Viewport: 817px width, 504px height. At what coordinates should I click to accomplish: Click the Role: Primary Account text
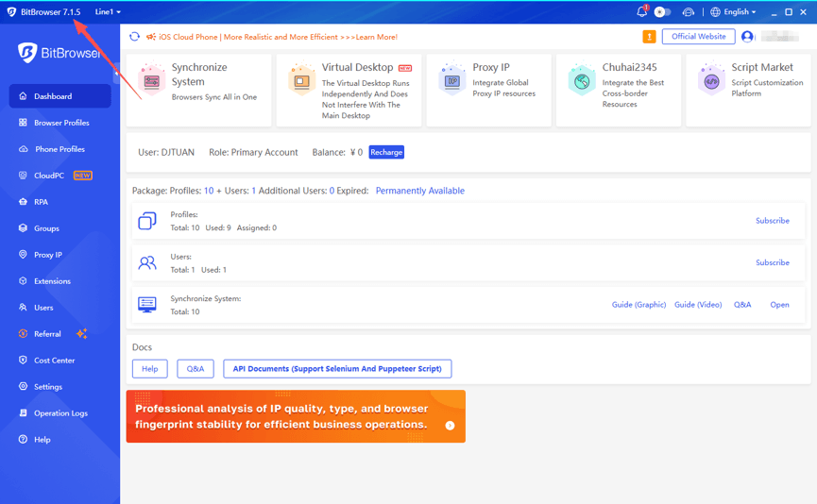(x=253, y=152)
